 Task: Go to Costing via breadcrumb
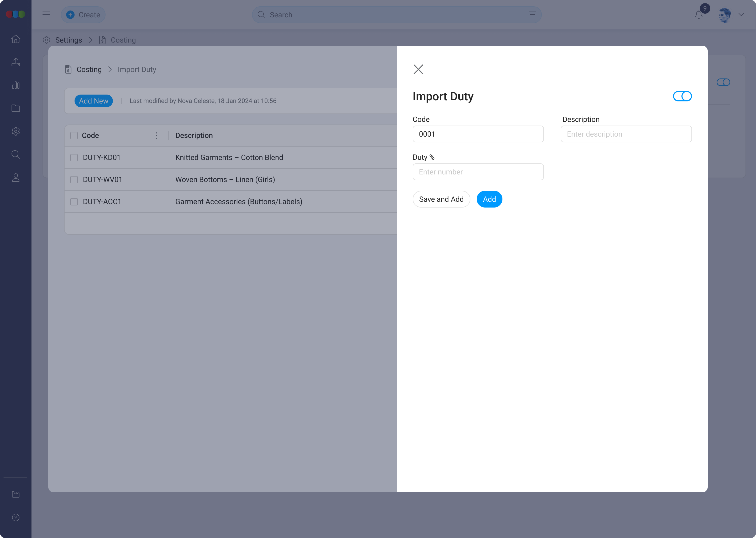[89, 69]
